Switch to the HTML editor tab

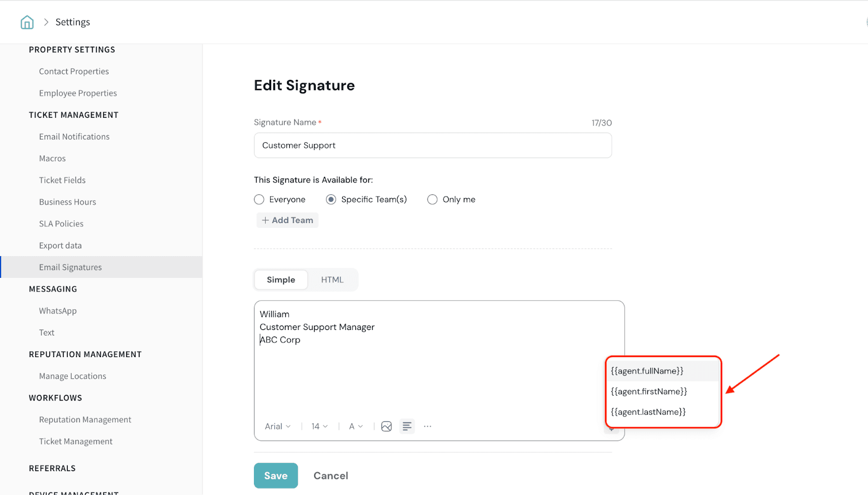click(332, 280)
